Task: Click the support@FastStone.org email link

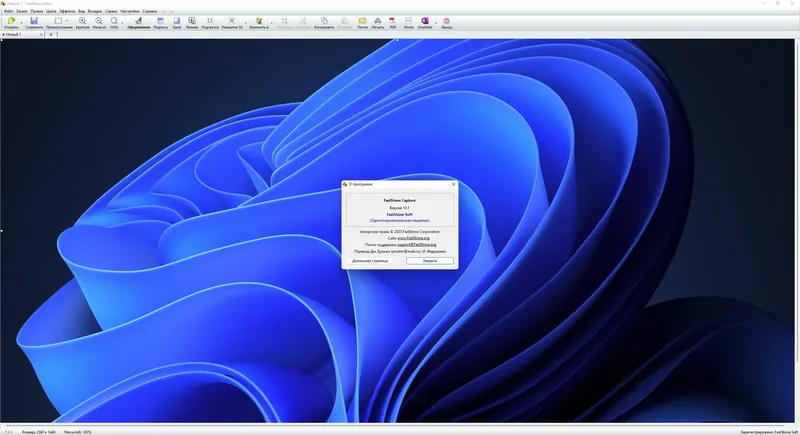Action: pos(417,245)
